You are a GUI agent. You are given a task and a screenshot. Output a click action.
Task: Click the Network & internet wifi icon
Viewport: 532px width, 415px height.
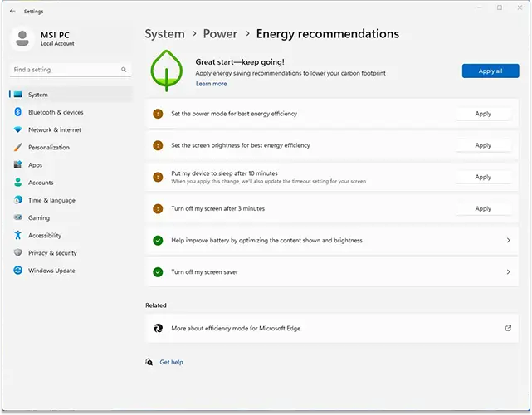[17, 130]
